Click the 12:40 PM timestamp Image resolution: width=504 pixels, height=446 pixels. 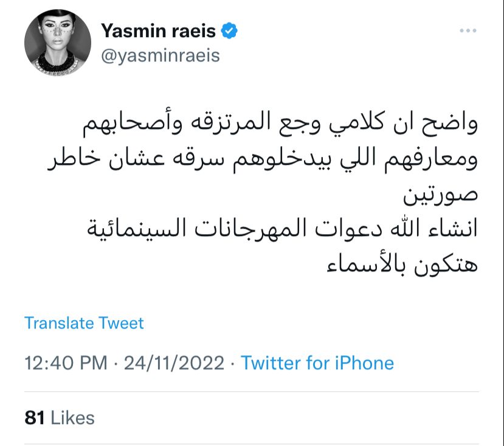[66, 363]
